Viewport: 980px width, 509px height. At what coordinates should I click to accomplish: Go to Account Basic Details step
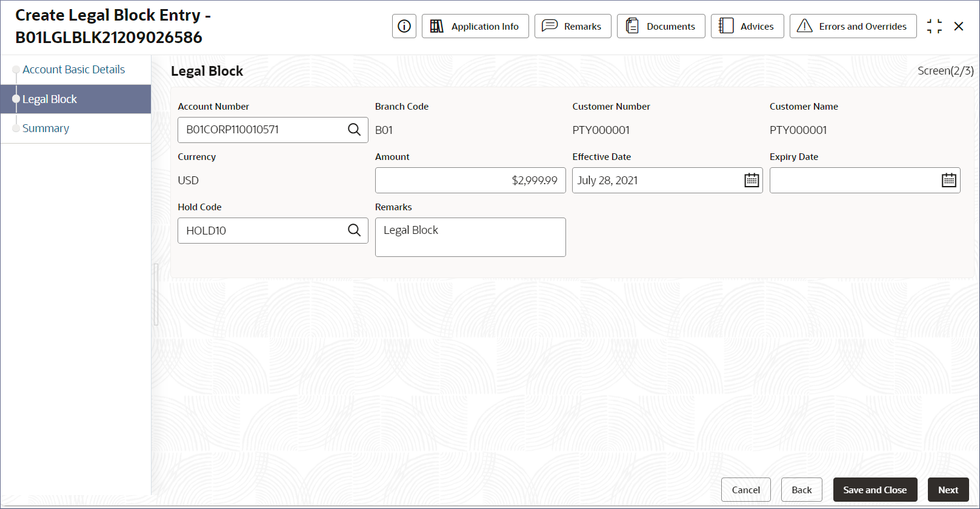click(x=73, y=70)
